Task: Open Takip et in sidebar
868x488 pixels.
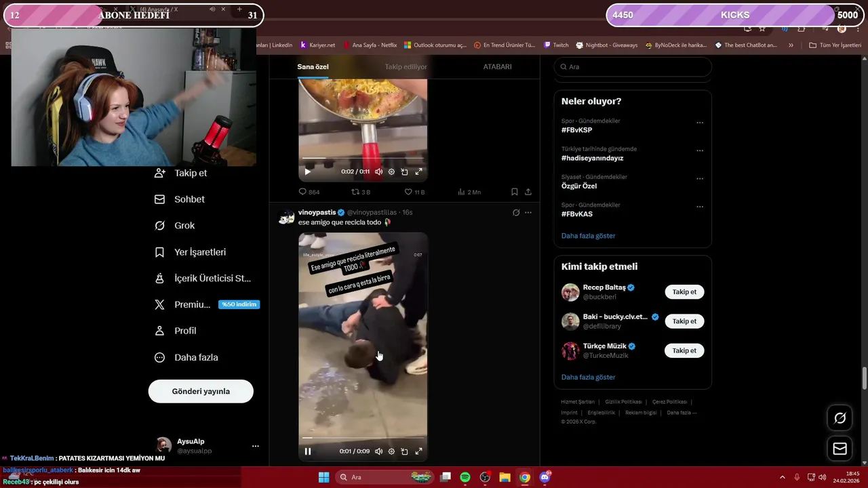Action: (x=181, y=173)
